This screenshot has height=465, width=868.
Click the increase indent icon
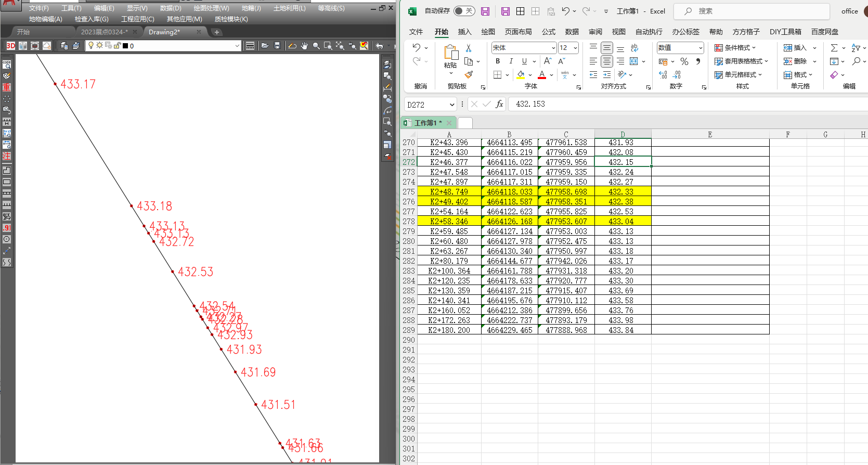(x=607, y=75)
